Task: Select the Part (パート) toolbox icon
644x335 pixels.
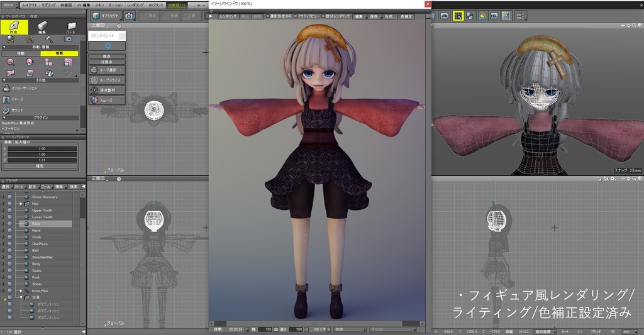Action: pyautogui.click(x=70, y=27)
